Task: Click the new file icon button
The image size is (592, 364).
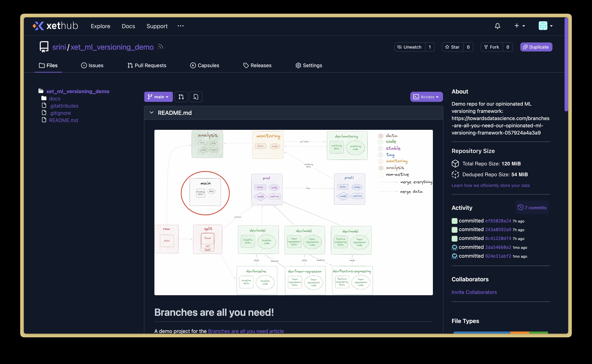Action: 195,97
